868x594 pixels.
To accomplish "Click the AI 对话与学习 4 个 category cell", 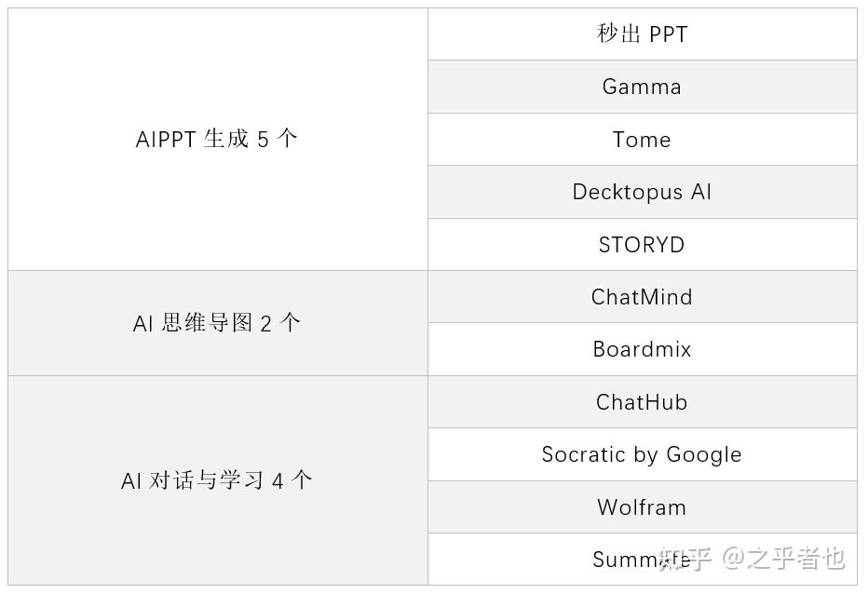I will pos(217,480).
